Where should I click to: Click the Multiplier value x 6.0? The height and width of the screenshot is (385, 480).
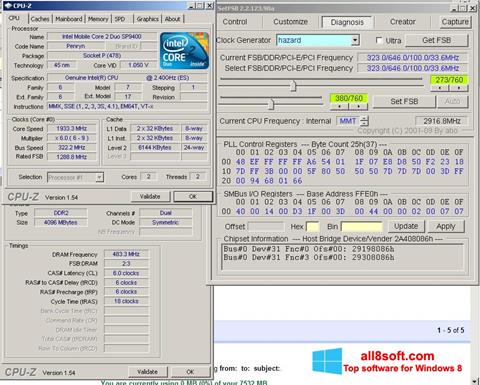pos(72,138)
